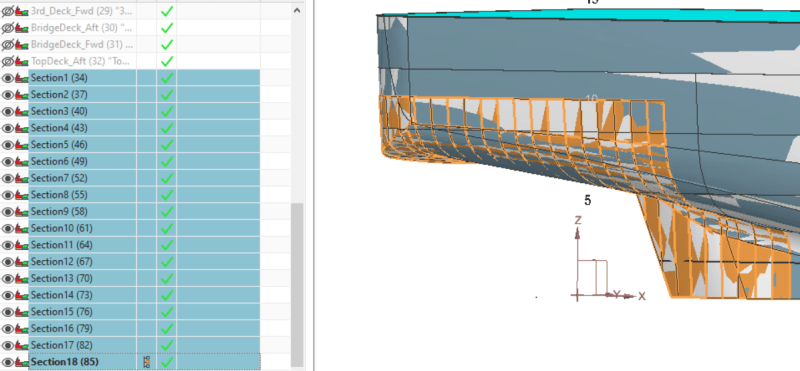Click the sketch icon of Section5 (46)
The height and width of the screenshot is (371, 800).
point(21,145)
